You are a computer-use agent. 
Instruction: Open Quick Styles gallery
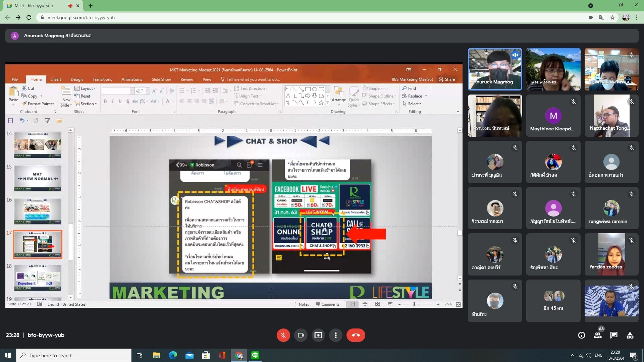coord(354,97)
